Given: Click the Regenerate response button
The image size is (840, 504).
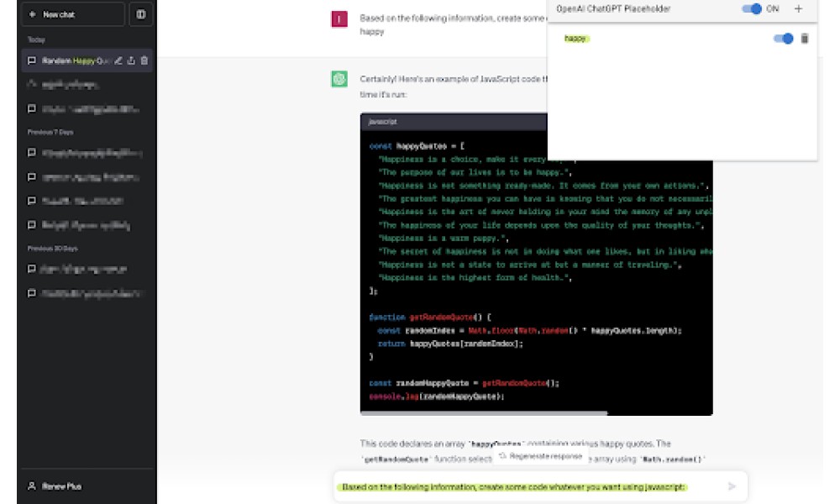Looking at the screenshot, I should 540,456.
